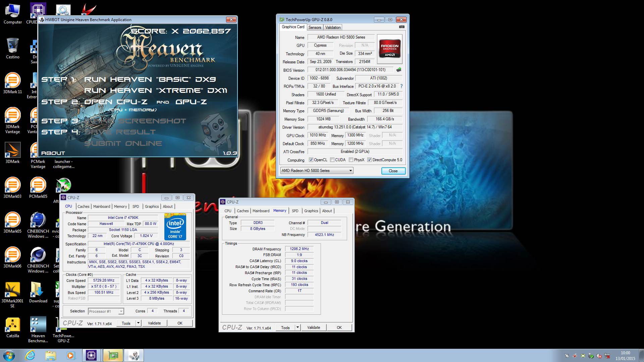Open Internet Explorer from the taskbar
644x362 pixels.
[x=30, y=355]
